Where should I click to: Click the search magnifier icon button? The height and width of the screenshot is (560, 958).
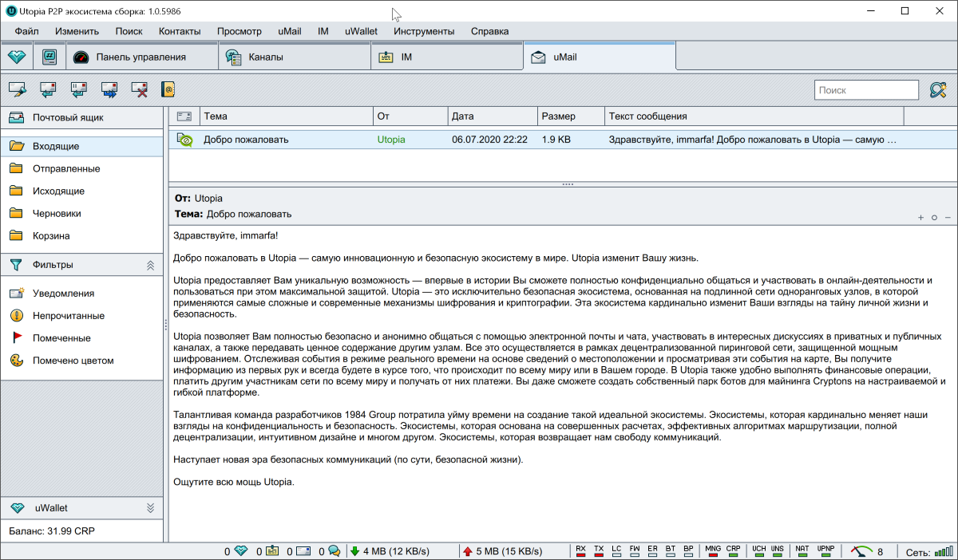click(x=937, y=90)
